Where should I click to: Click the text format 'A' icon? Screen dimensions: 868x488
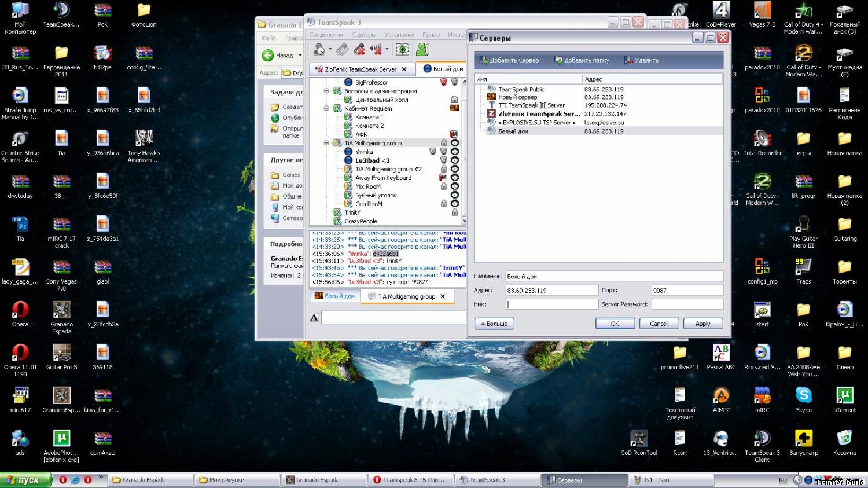pyautogui.click(x=314, y=317)
